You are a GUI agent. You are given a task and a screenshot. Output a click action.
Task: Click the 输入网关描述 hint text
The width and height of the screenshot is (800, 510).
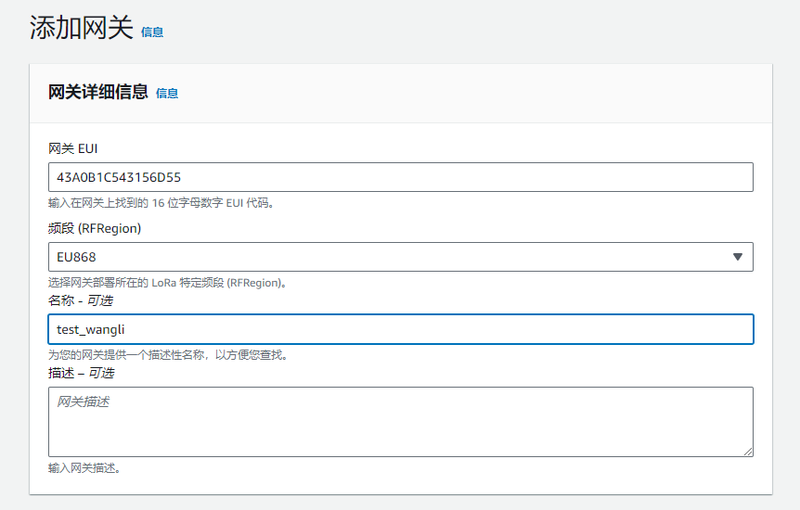[84, 467]
